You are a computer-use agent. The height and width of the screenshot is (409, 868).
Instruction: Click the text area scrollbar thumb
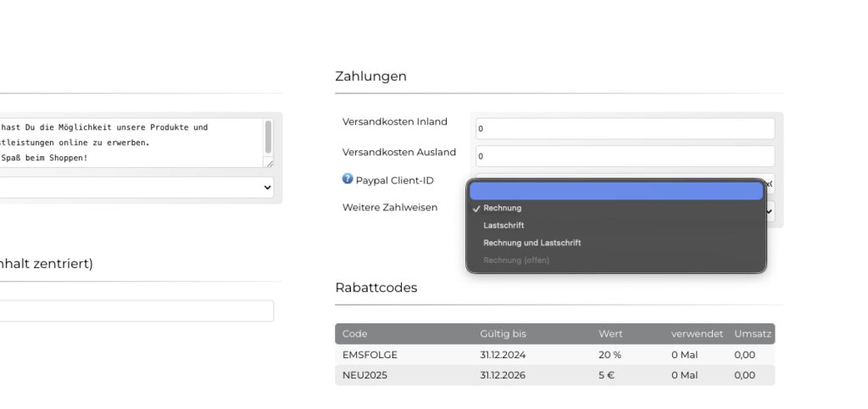(x=269, y=137)
